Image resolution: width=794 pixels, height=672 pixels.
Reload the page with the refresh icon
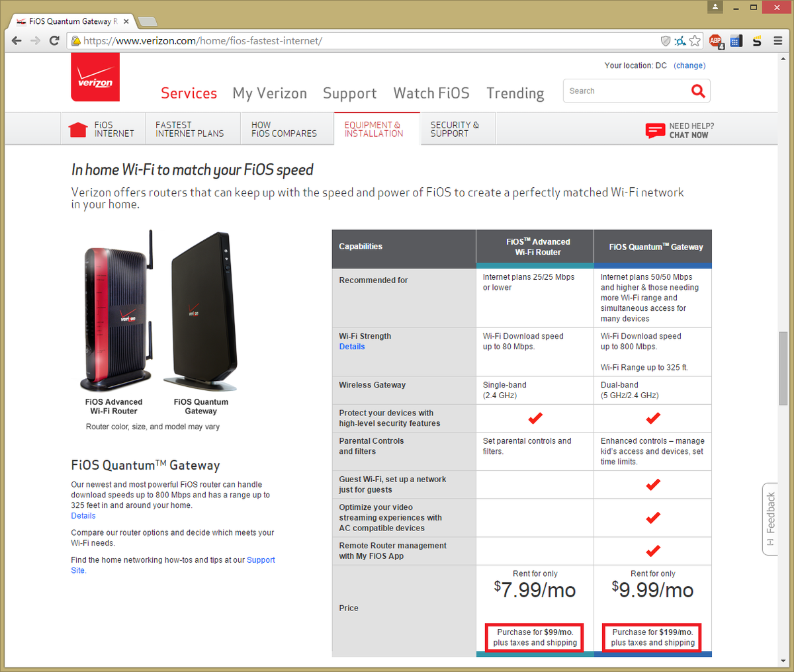54,41
